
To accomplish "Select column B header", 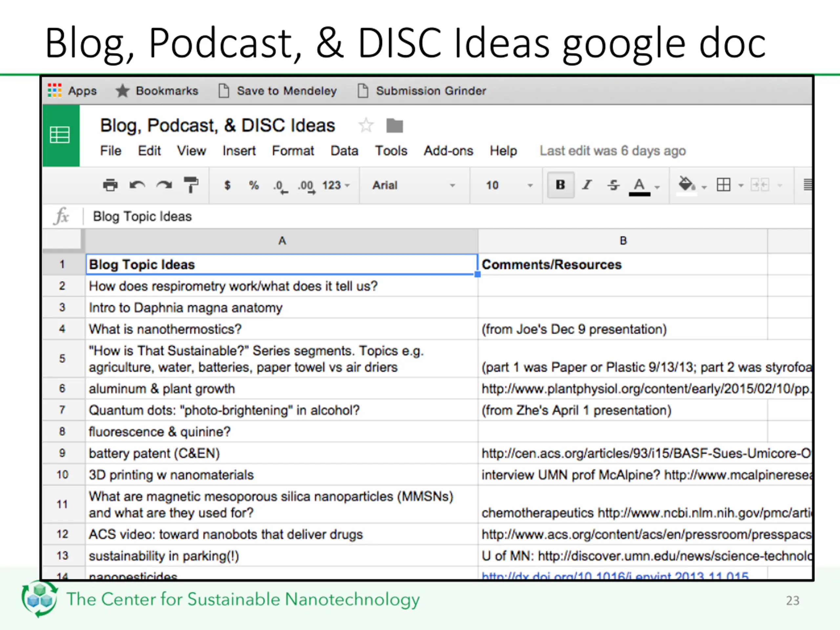I will coord(623,241).
